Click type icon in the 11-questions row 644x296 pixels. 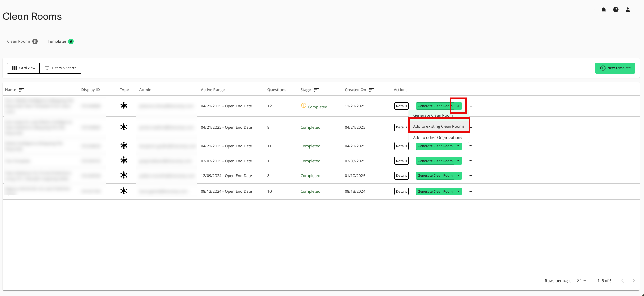(x=124, y=145)
